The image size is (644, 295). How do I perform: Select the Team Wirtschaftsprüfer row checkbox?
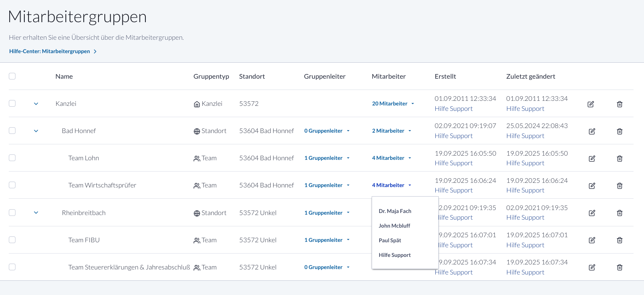(x=12, y=185)
